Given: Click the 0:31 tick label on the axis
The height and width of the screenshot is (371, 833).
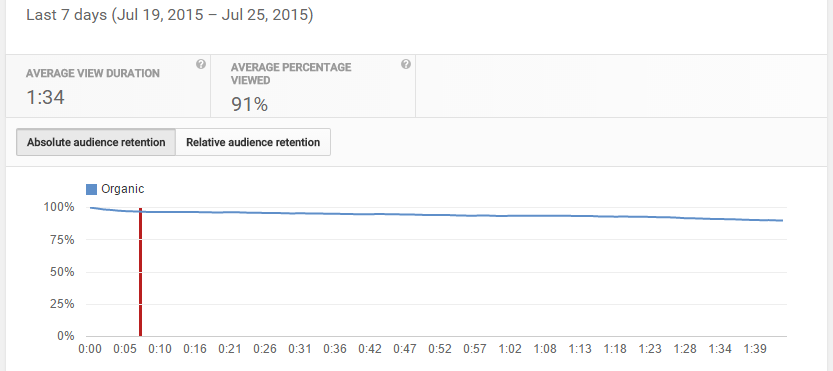Looking at the screenshot, I should (300, 349).
